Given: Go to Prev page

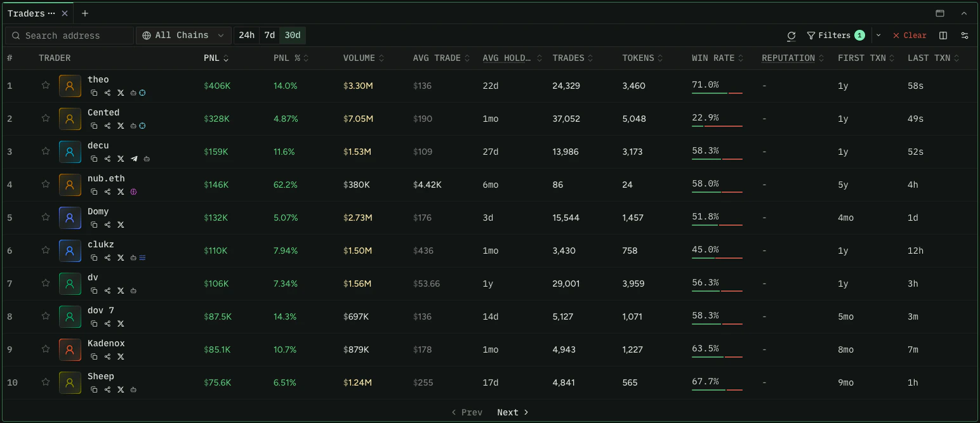Looking at the screenshot, I should [467, 412].
